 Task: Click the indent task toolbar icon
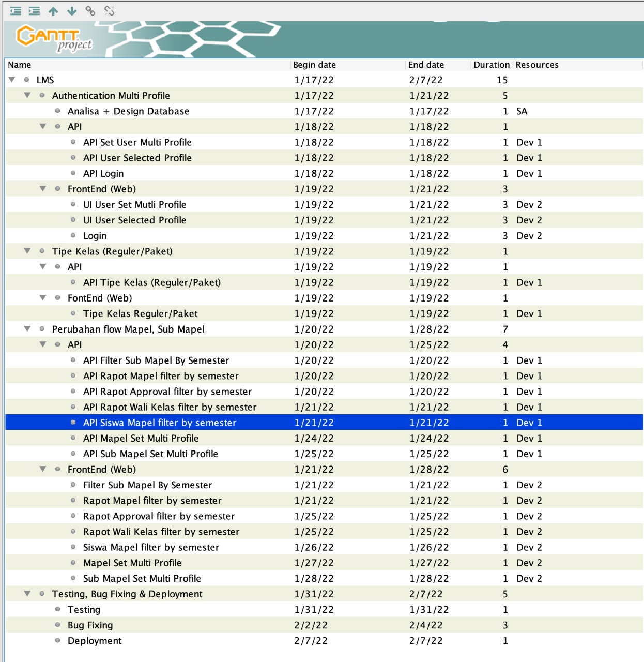[34, 11]
